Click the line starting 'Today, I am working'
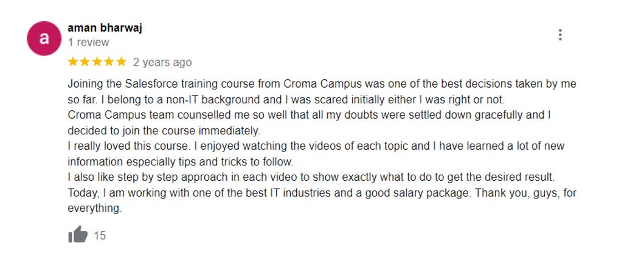 (x=322, y=193)
